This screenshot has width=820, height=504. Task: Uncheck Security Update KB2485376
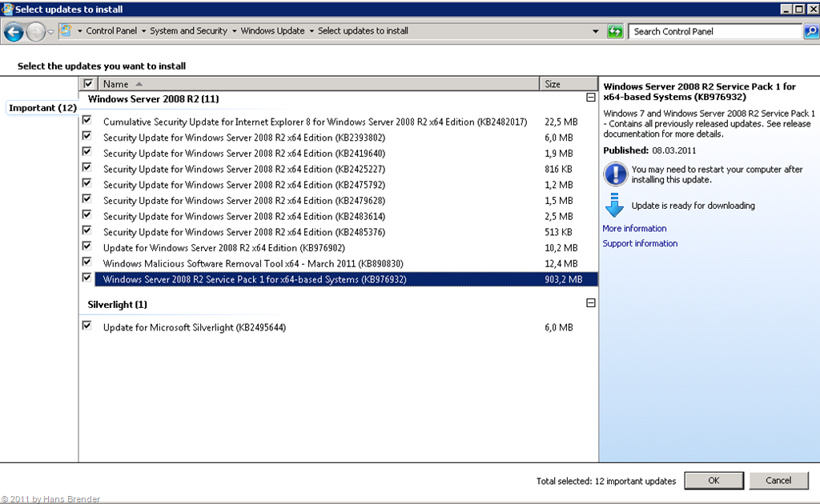tap(86, 230)
